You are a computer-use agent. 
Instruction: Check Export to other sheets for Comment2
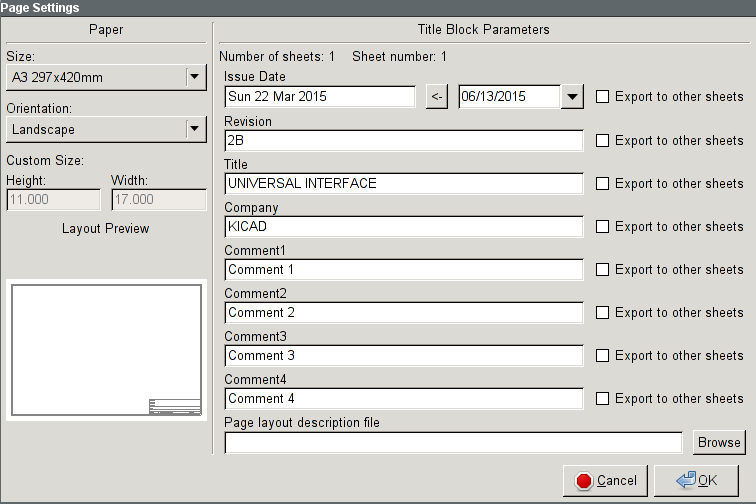click(603, 313)
